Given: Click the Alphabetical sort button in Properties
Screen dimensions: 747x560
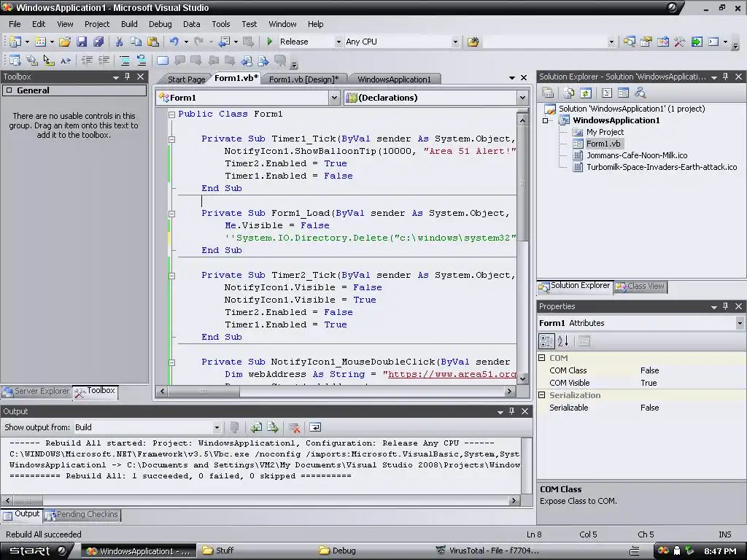Looking at the screenshot, I should [x=563, y=341].
